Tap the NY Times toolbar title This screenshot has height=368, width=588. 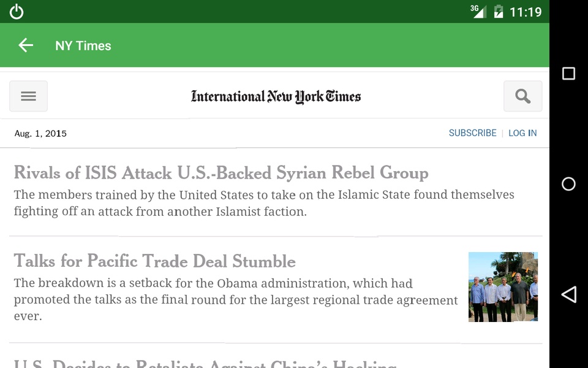click(x=83, y=46)
